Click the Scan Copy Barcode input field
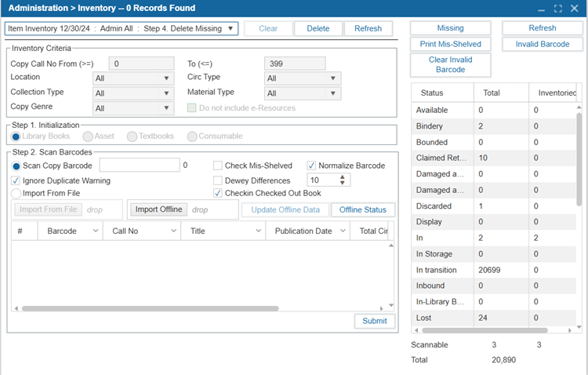588x375 pixels. (140, 166)
